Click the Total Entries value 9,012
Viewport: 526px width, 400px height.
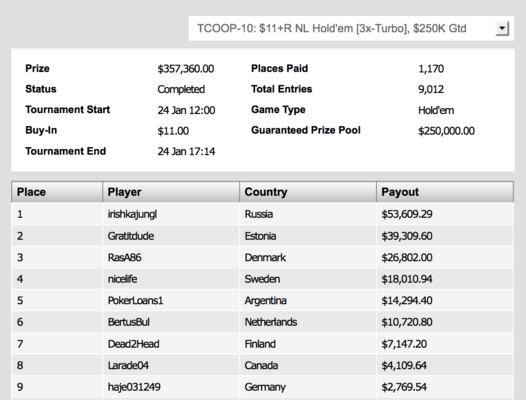pos(431,89)
